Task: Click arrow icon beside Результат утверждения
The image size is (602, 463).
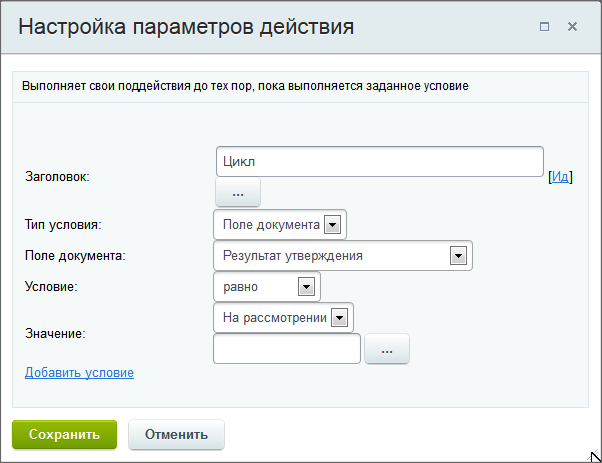Action: 458,256
